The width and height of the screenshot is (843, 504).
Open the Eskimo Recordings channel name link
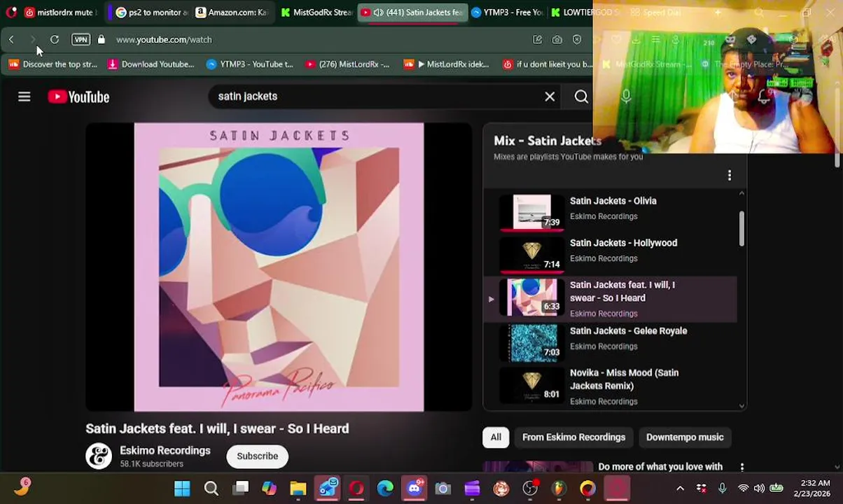coord(165,451)
